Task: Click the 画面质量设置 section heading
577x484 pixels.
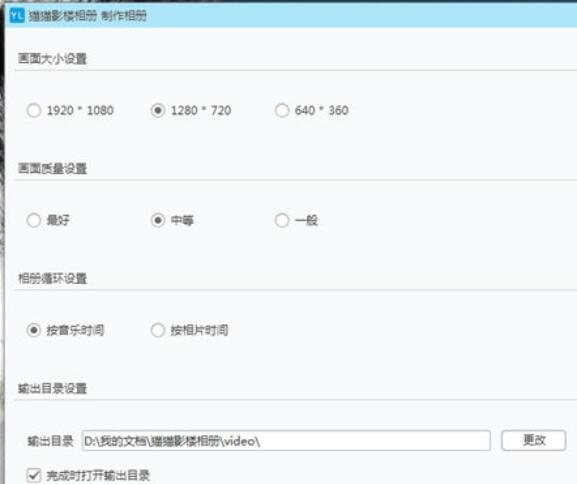Action: (x=52, y=169)
